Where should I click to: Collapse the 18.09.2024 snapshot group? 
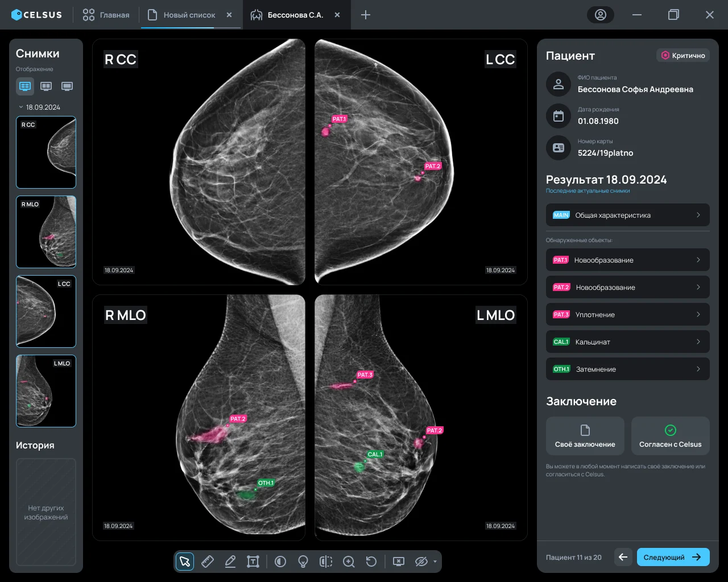click(21, 107)
